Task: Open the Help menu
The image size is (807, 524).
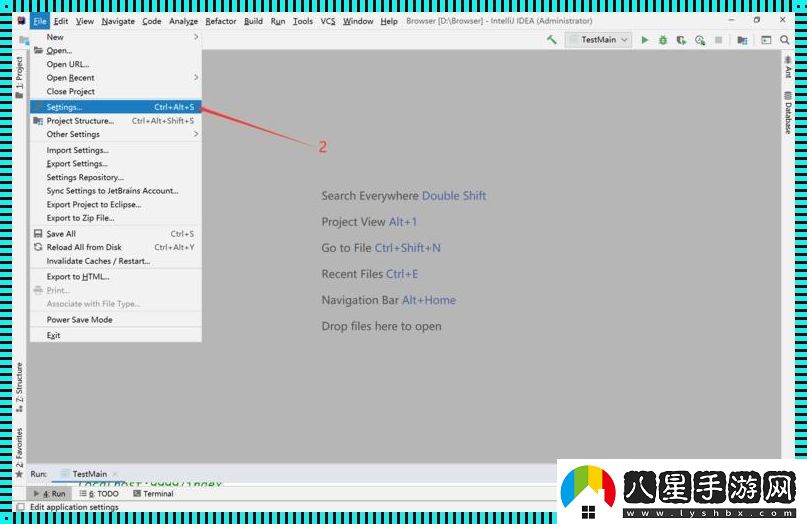Action: pos(389,21)
